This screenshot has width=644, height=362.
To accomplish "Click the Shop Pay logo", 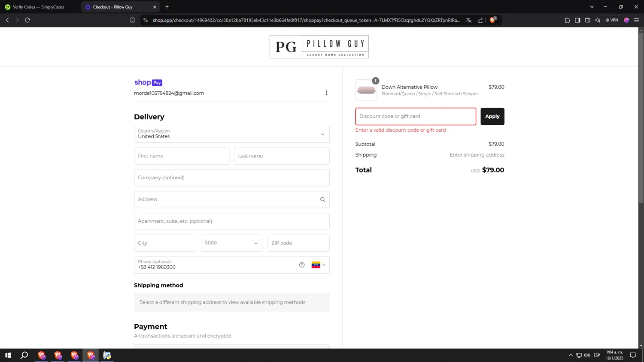I will pyautogui.click(x=148, y=82).
